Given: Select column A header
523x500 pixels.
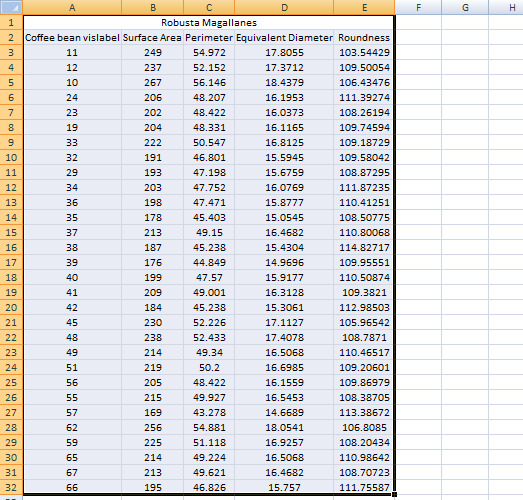Looking at the screenshot, I should coord(72,7).
